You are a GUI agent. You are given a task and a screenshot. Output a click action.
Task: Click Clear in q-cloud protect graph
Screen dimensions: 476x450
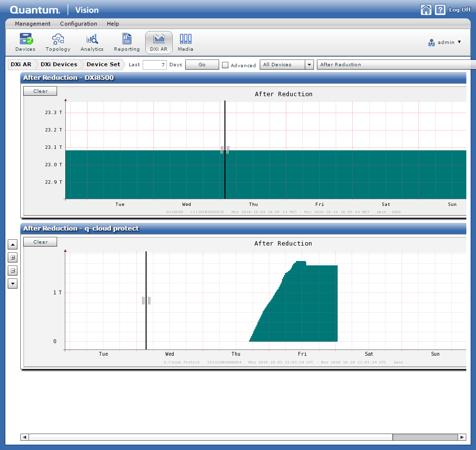tap(40, 242)
